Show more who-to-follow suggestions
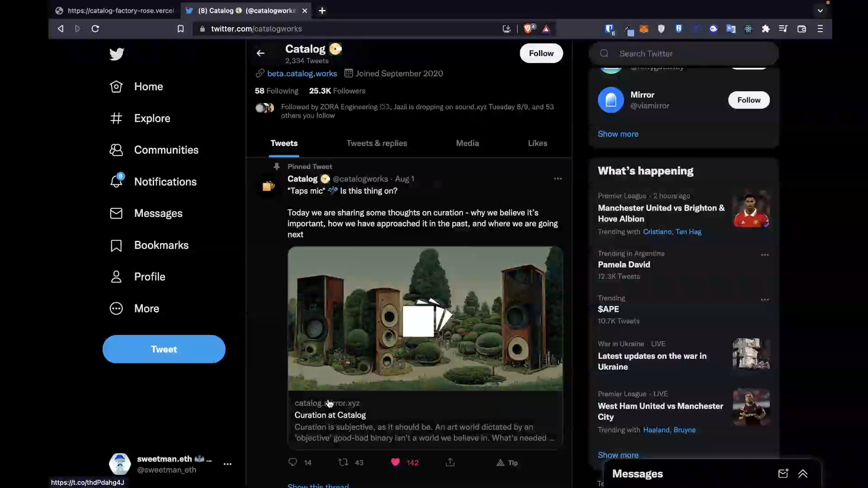The height and width of the screenshot is (488, 868). 618,134
